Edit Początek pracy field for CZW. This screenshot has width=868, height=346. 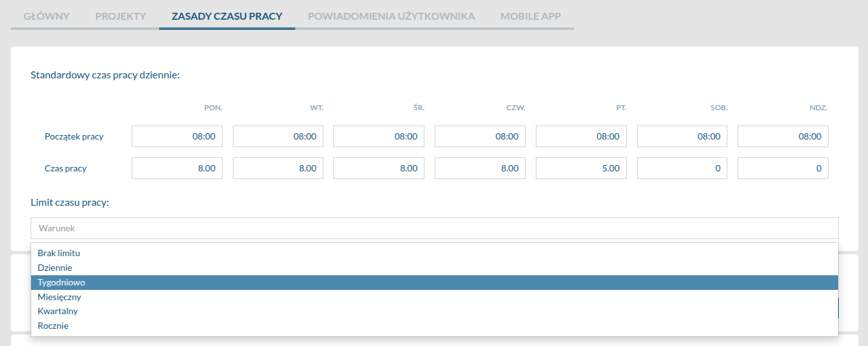tap(480, 136)
